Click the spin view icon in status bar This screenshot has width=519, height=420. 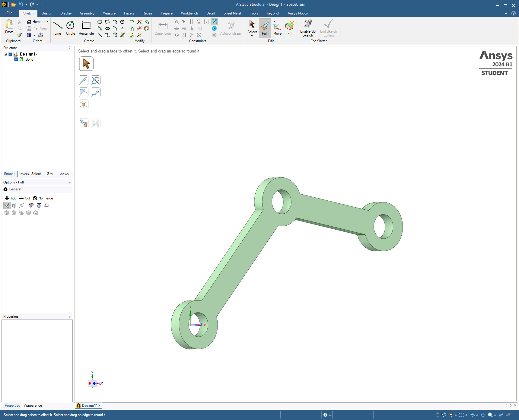click(472, 415)
